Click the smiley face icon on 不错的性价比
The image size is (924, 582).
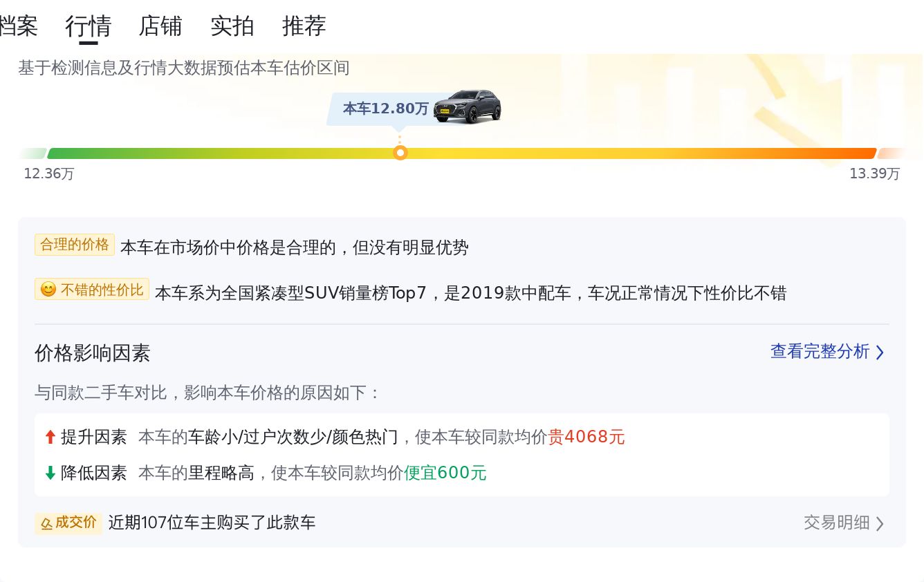point(48,290)
